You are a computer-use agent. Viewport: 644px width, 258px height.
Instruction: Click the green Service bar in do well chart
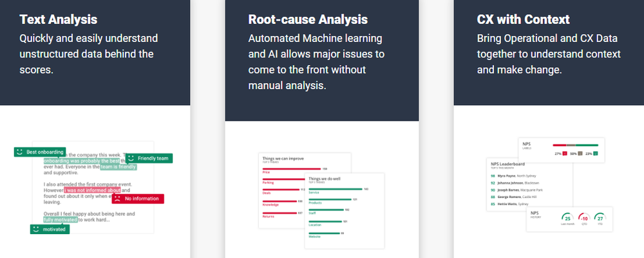[335, 189]
